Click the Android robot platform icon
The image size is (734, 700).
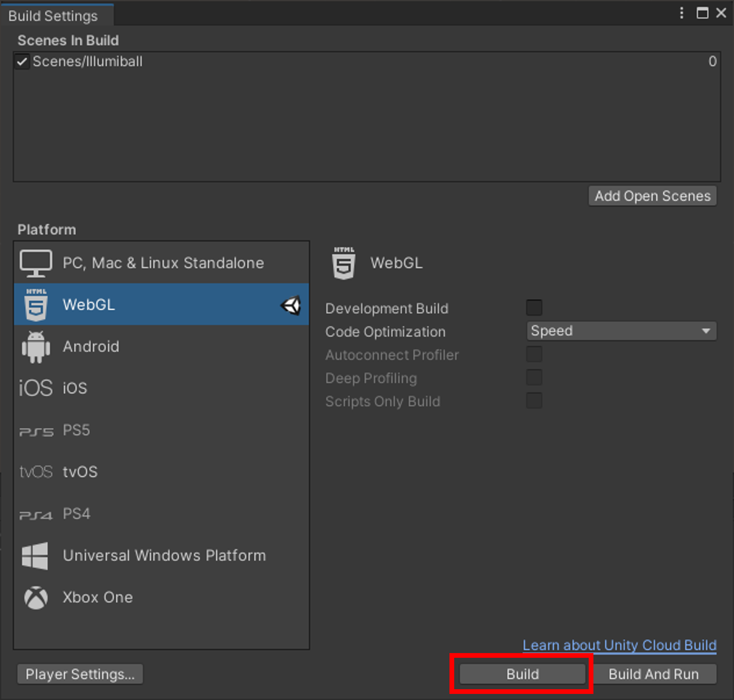tap(36, 347)
